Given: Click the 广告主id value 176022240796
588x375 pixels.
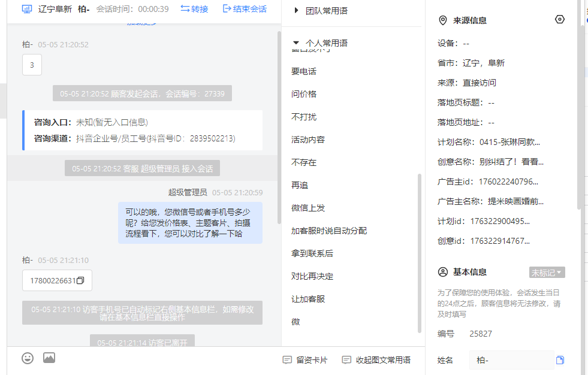Looking at the screenshot, I should pyautogui.click(x=508, y=182).
